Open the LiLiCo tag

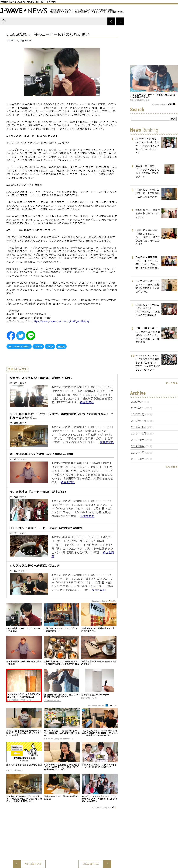[x=38, y=346]
